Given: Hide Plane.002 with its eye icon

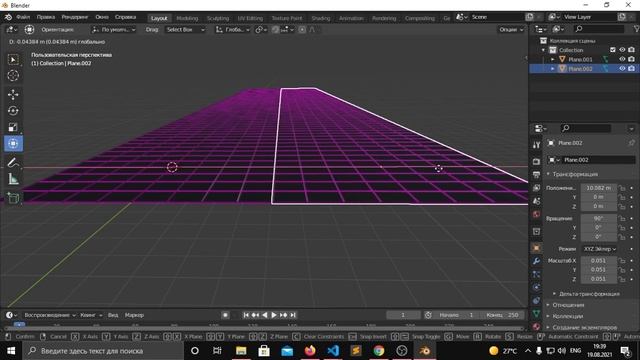Looking at the screenshot, I should pyautogui.click(x=622, y=69).
